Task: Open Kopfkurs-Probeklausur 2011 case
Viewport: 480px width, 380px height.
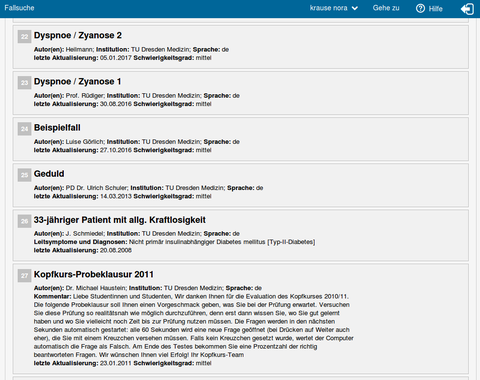Action: (x=94, y=274)
